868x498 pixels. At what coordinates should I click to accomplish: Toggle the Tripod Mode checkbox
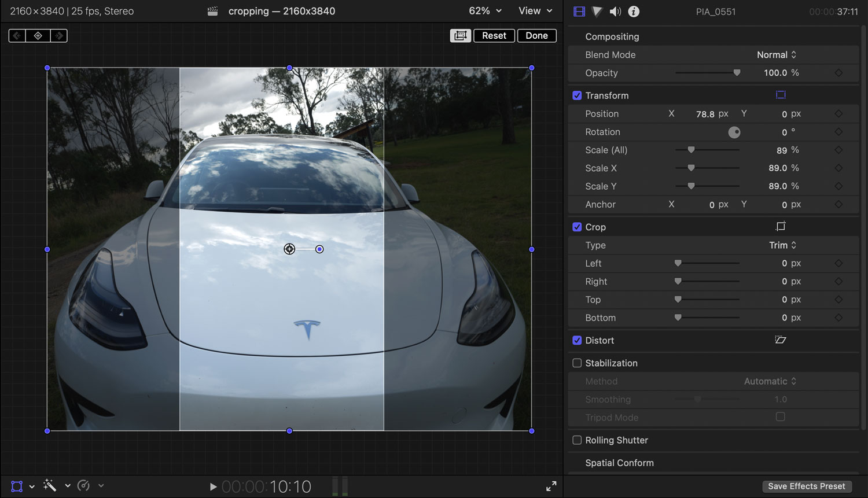point(780,416)
